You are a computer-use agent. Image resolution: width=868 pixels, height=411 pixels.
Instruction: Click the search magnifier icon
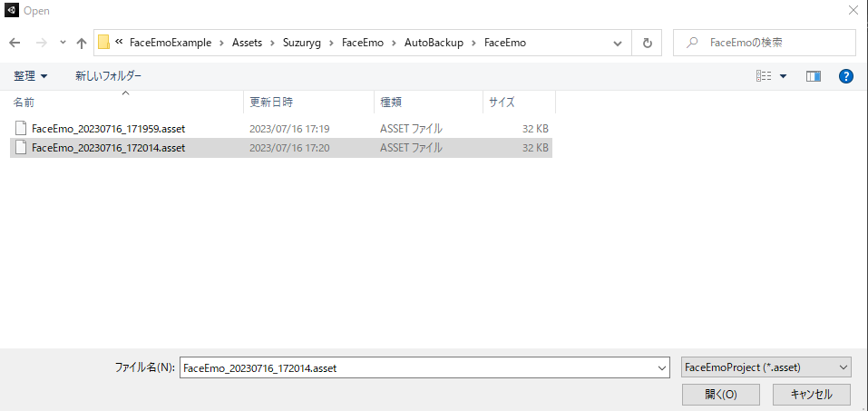694,43
